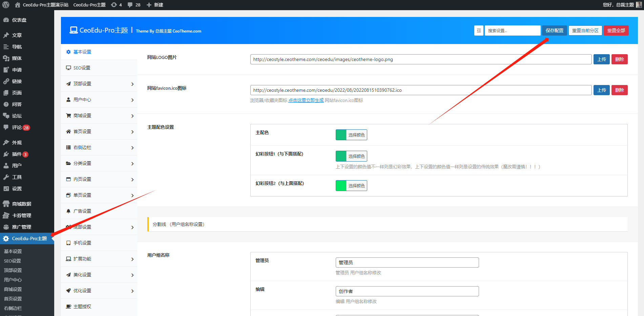Click the 手机设置 phone icon

68,243
